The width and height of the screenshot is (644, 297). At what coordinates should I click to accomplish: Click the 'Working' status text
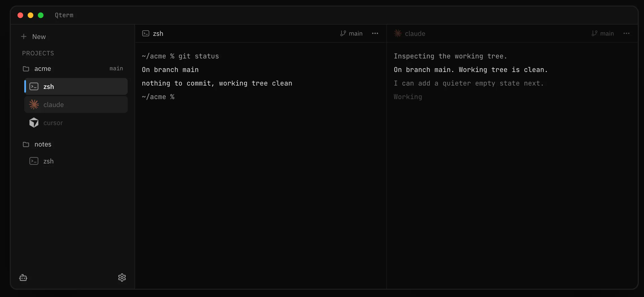[x=408, y=97]
